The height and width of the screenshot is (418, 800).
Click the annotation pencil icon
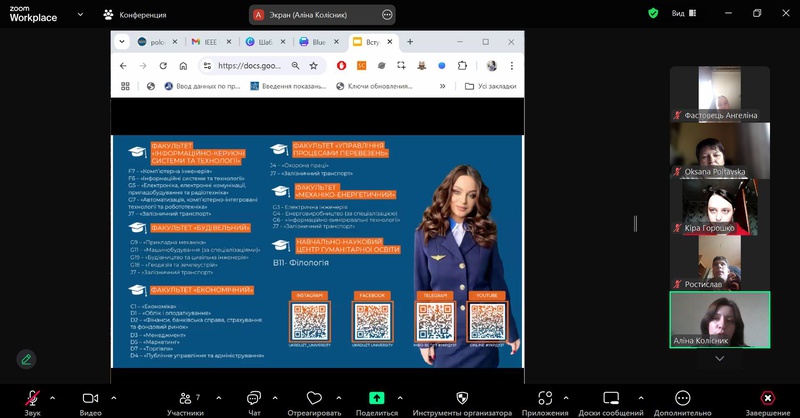pos(26,359)
